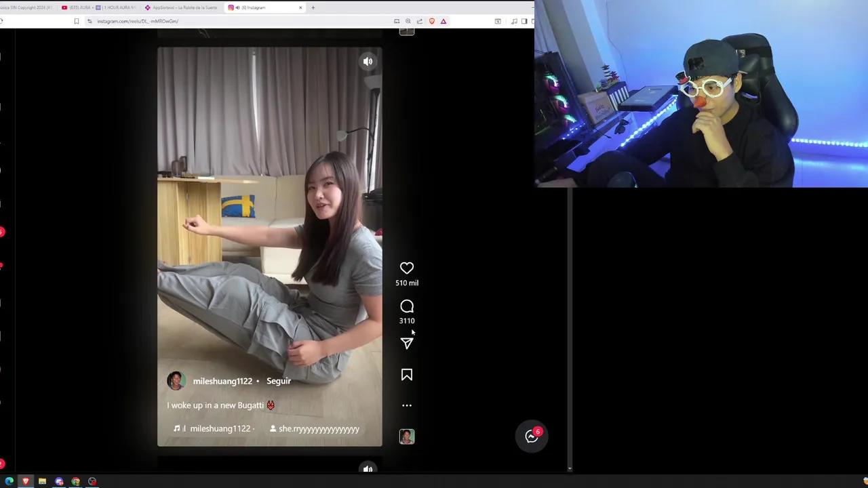Screen dimensions: 868x488
Task: Open the mileshuang1122 original audio link
Action: point(214,428)
